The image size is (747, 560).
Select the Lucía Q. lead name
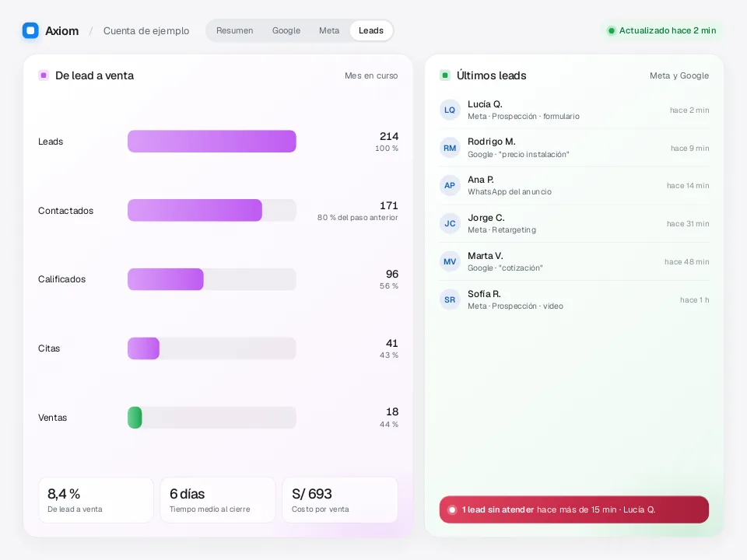pyautogui.click(x=485, y=104)
